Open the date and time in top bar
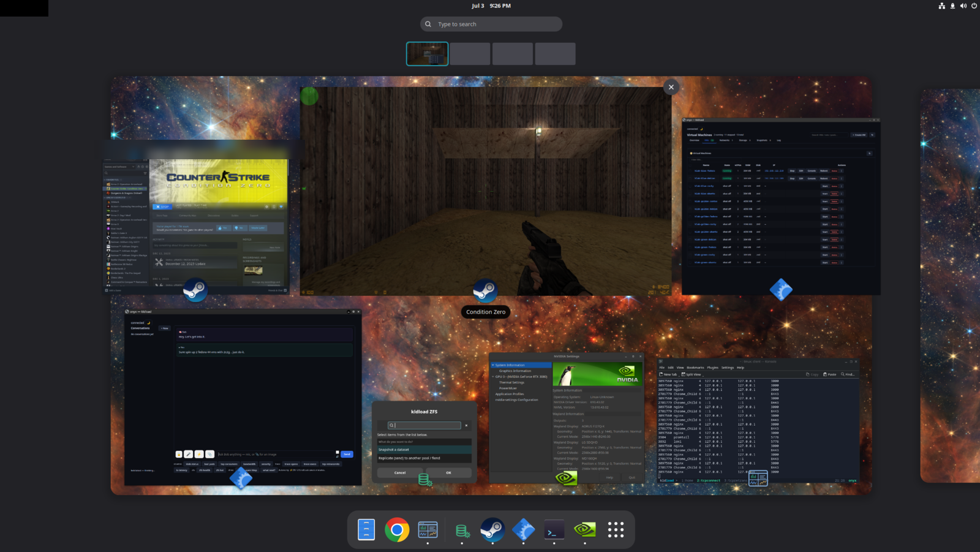 coord(491,6)
